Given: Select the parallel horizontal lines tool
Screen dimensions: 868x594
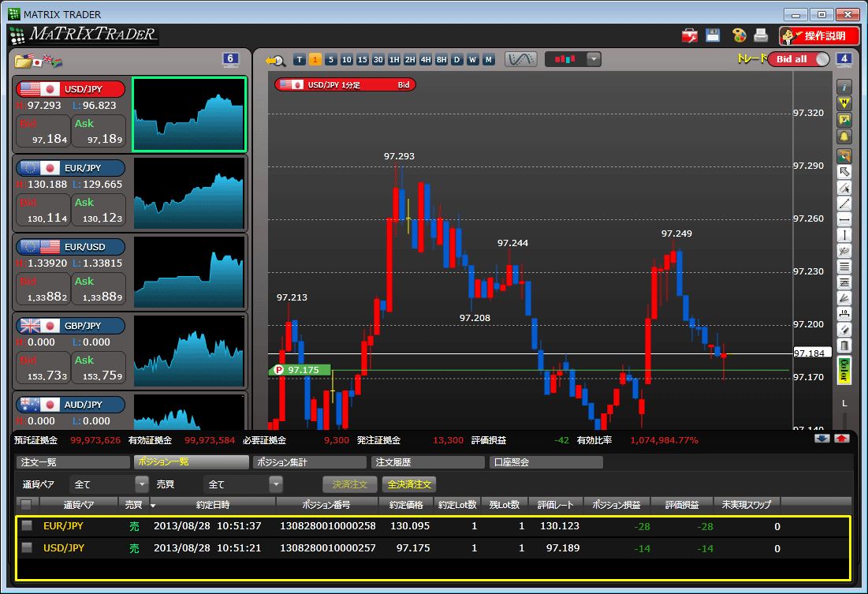Looking at the screenshot, I should [x=844, y=267].
